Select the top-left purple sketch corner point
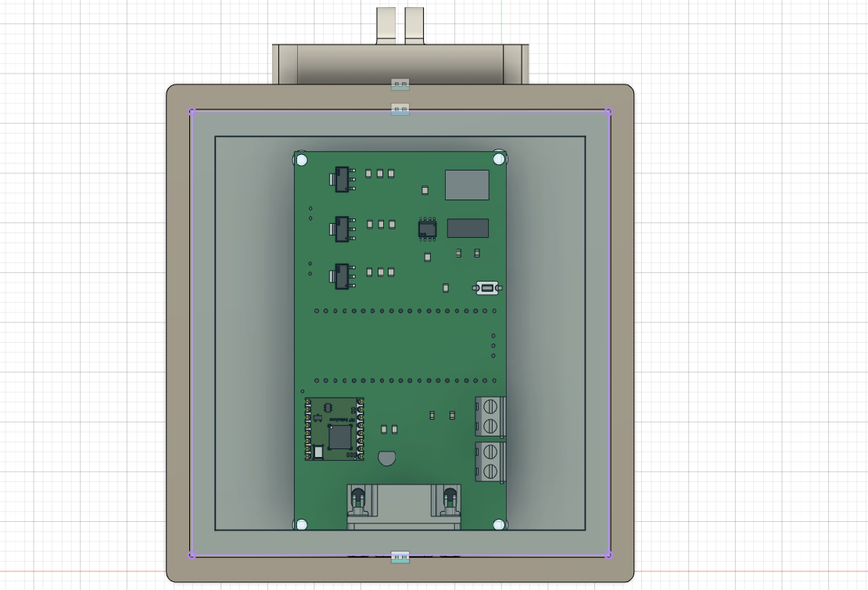 pos(192,111)
